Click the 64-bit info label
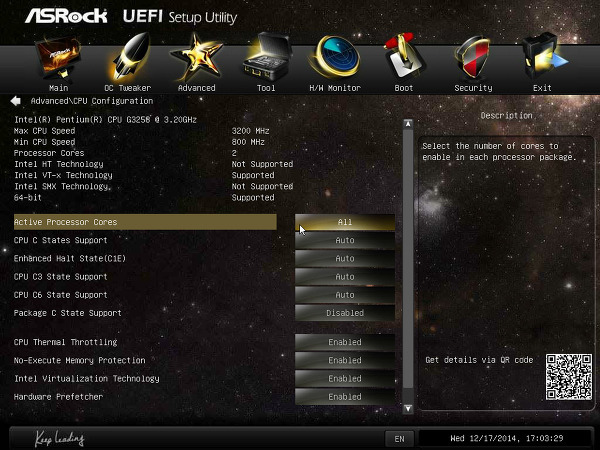 [x=28, y=197]
